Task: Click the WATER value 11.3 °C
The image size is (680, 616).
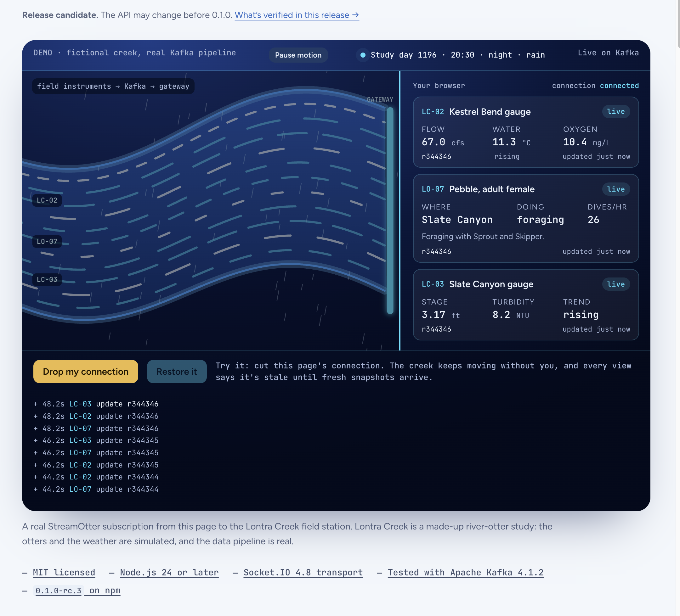Action: pos(511,142)
